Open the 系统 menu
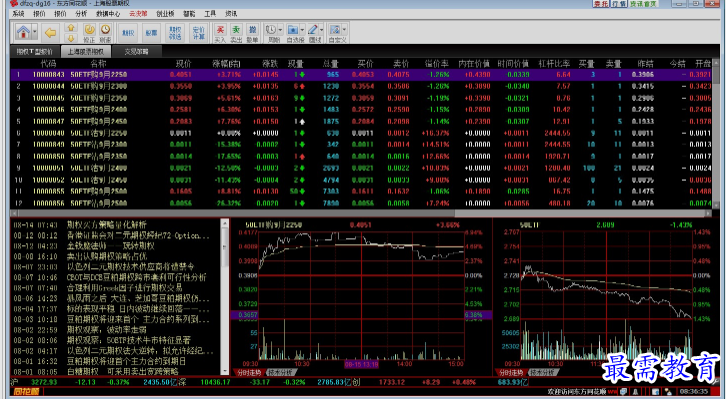726x399 pixels. (19, 14)
